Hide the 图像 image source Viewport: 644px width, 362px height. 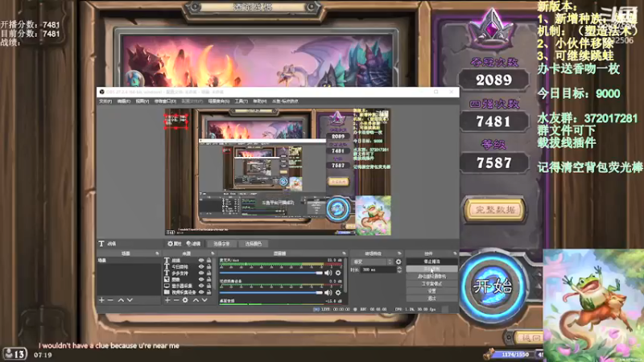click(201, 279)
